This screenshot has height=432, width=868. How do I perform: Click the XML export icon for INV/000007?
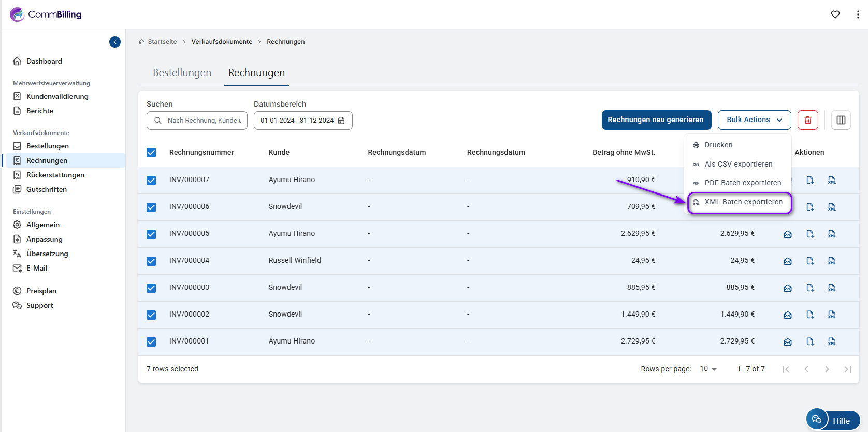pos(832,180)
